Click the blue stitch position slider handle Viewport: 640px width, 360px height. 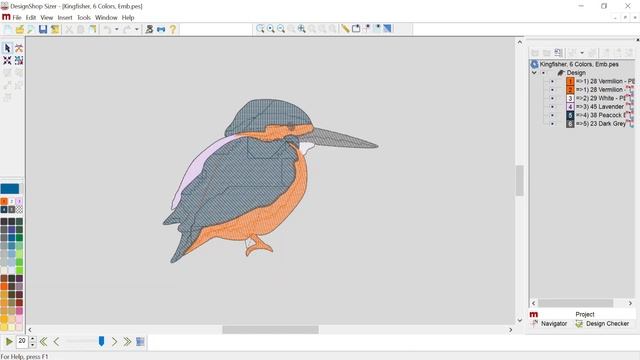(x=102, y=341)
